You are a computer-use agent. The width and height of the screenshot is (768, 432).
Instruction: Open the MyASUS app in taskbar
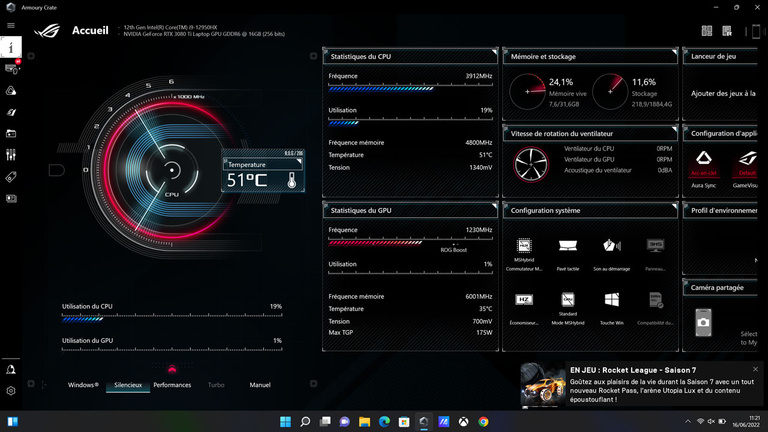(443, 422)
